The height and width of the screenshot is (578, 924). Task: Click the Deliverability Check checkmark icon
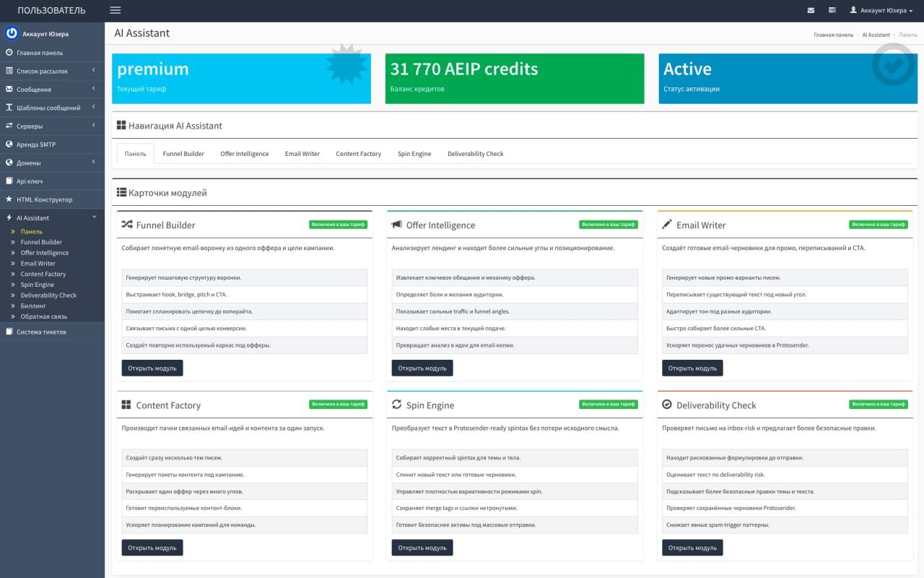click(x=667, y=405)
